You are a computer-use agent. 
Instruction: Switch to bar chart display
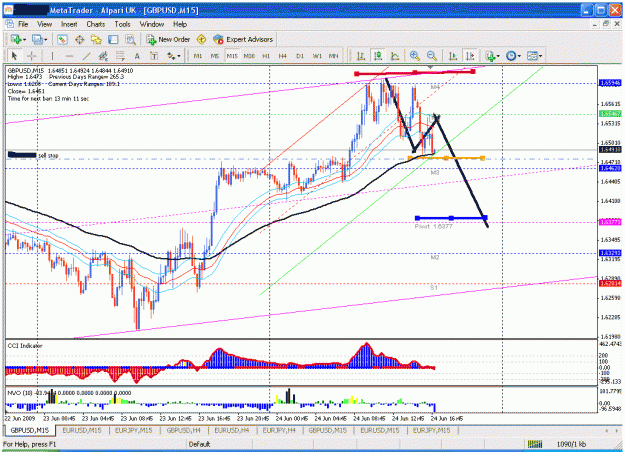(361, 56)
